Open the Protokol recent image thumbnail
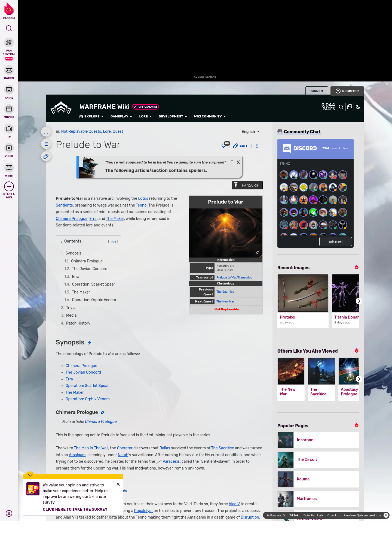 [303, 293]
